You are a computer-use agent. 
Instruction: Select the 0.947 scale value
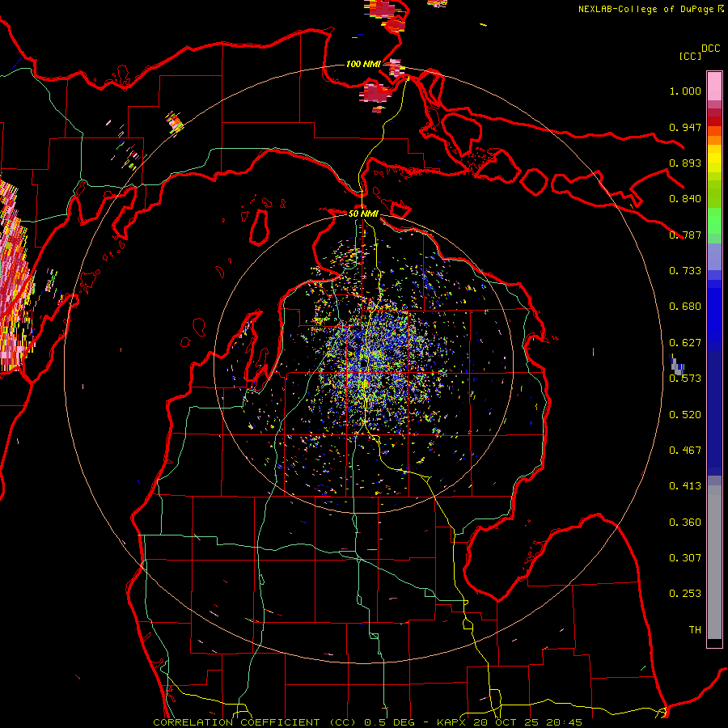(685, 127)
